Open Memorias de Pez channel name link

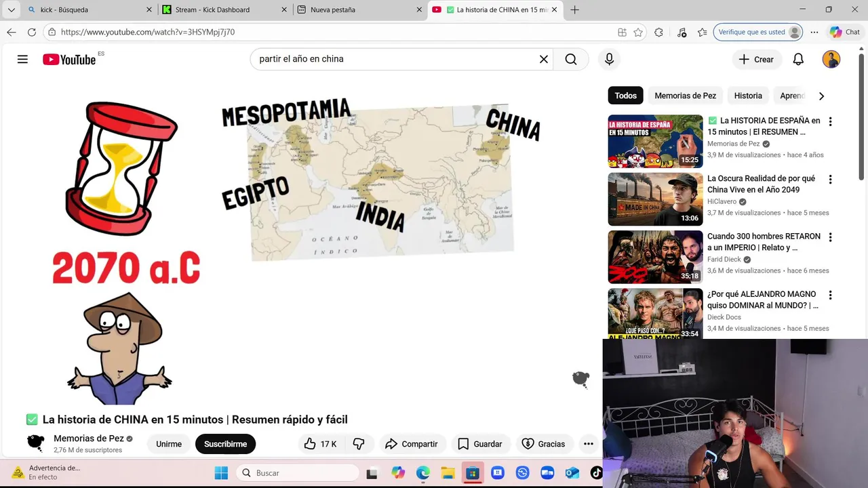89,439
